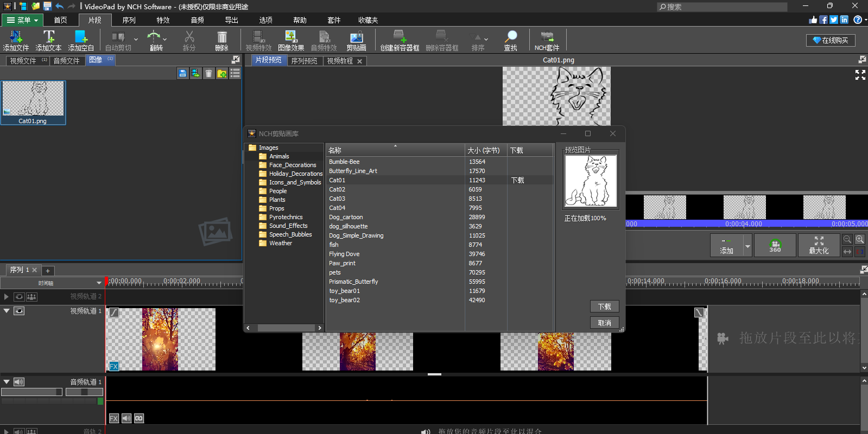Open the dropdown arrow beside 添加
The image size is (868, 434).
pyautogui.click(x=747, y=246)
